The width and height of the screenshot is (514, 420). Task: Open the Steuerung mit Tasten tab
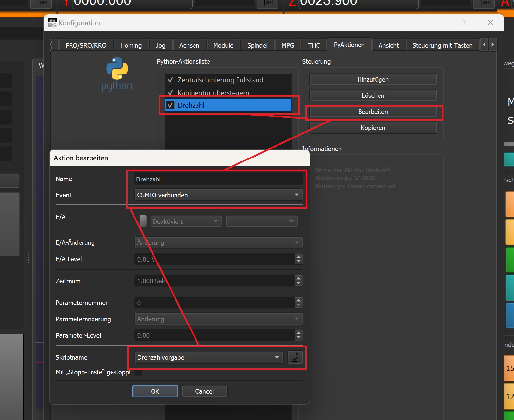point(442,45)
